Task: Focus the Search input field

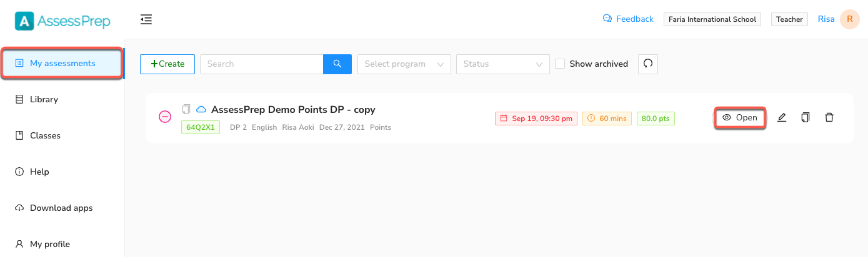Action: (x=261, y=64)
